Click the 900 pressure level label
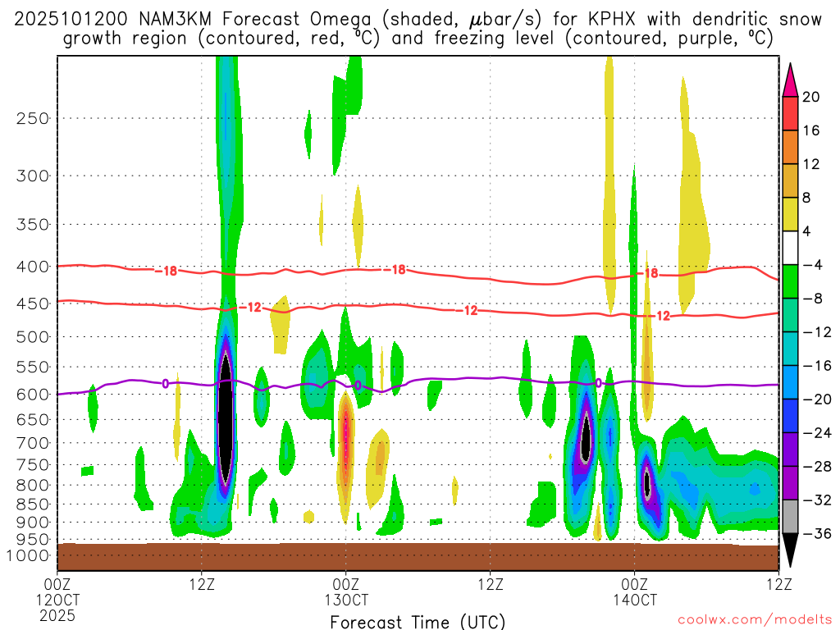The image size is (840, 630). pos(33,523)
